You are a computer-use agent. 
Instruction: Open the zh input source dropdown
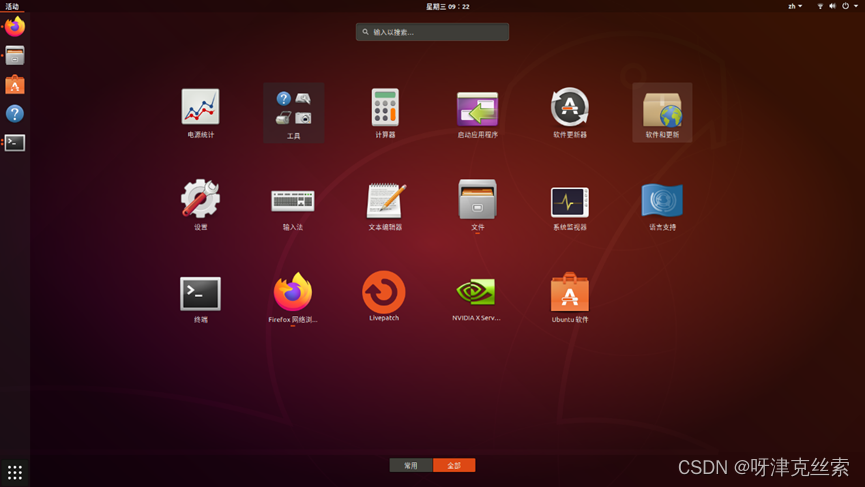(795, 6)
